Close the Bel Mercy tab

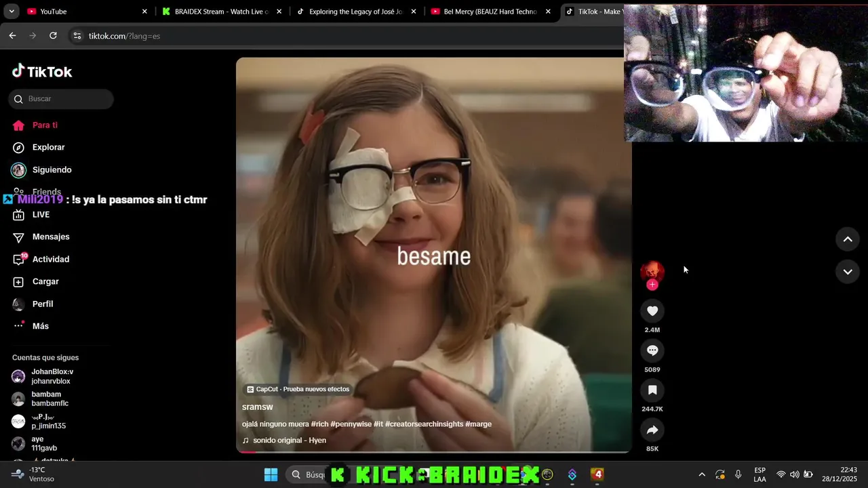tap(548, 12)
